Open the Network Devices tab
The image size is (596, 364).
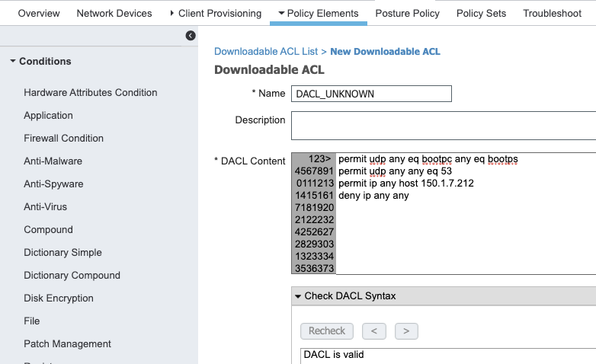(114, 13)
